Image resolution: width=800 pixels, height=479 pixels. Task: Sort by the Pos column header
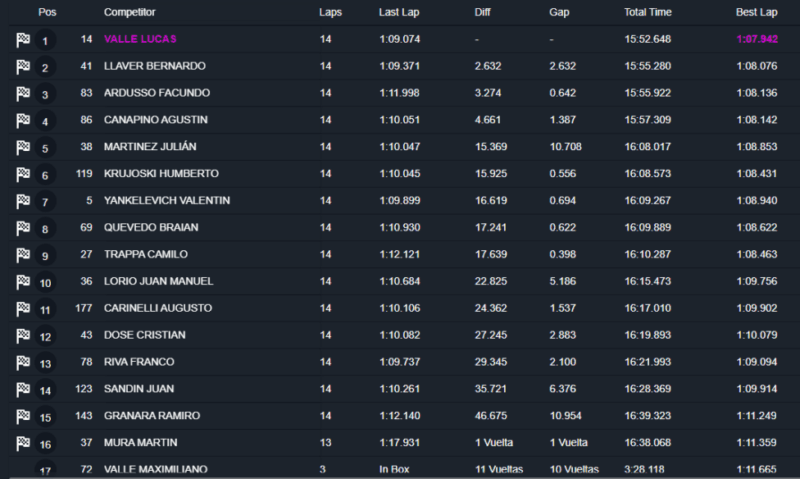pyautogui.click(x=46, y=13)
